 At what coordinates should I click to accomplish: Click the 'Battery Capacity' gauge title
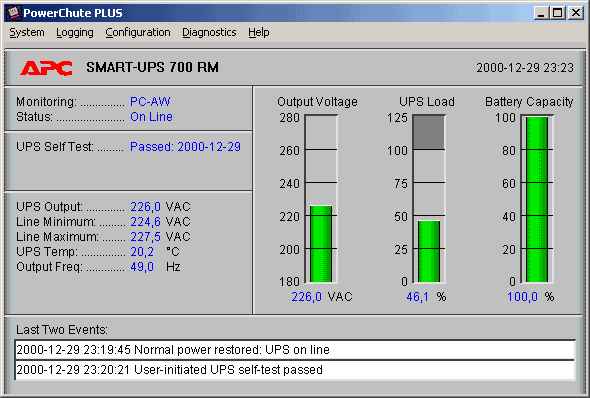tap(529, 102)
